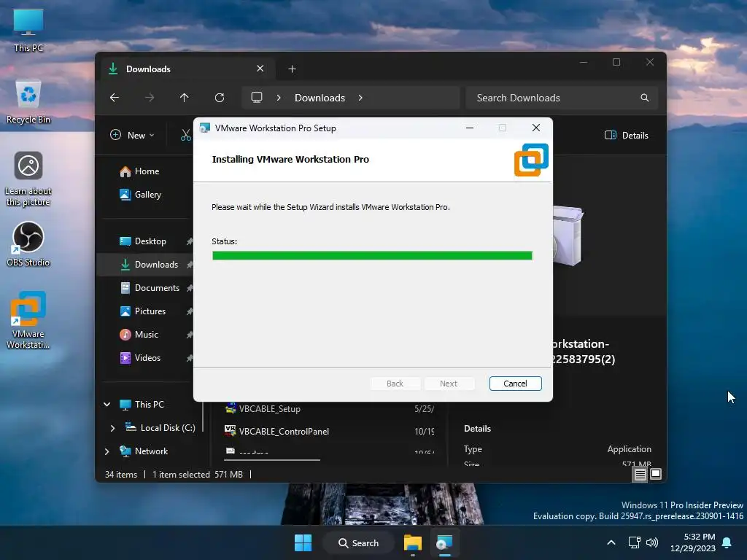
Task: Open Home in the navigation pane
Action: pyautogui.click(x=147, y=171)
